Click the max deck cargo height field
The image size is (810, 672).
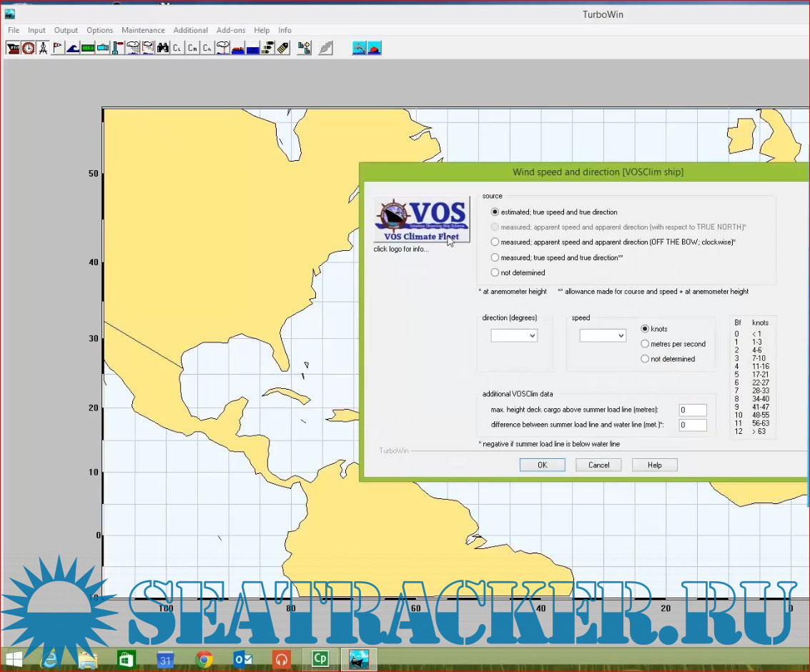(692, 410)
